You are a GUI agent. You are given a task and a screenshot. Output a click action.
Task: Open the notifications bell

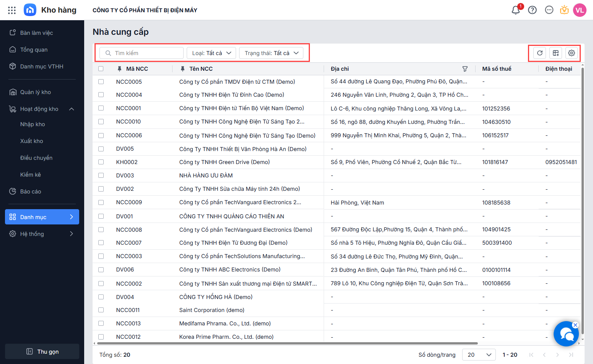(516, 10)
